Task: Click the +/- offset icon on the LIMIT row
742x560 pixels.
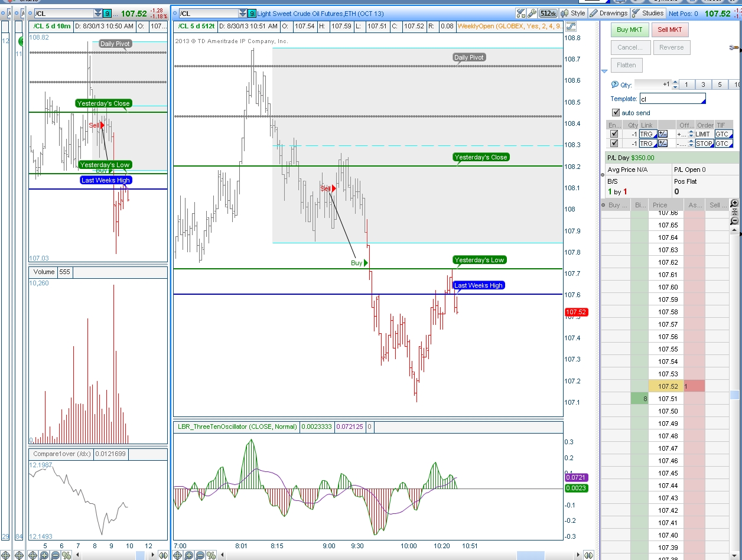Action: coord(662,134)
